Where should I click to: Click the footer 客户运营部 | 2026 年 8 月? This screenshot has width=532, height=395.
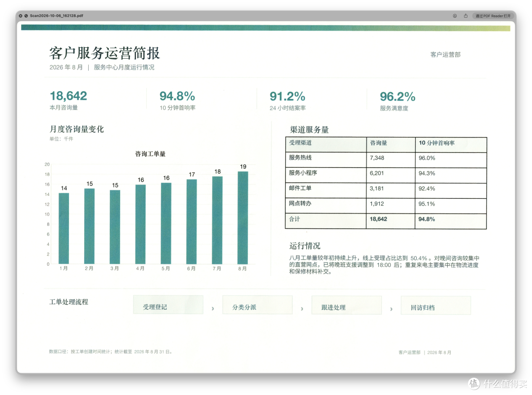(x=425, y=353)
